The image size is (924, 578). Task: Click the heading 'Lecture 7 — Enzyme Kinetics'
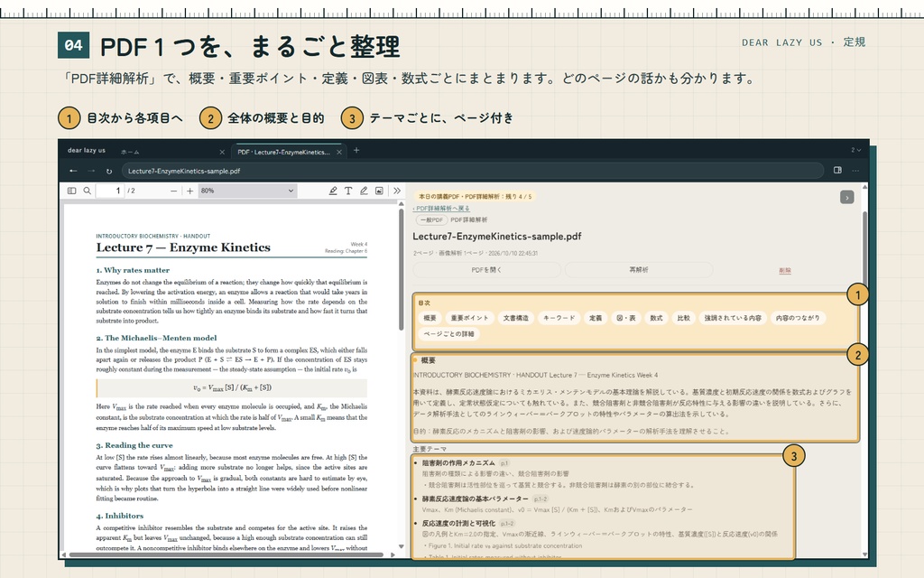coord(183,247)
